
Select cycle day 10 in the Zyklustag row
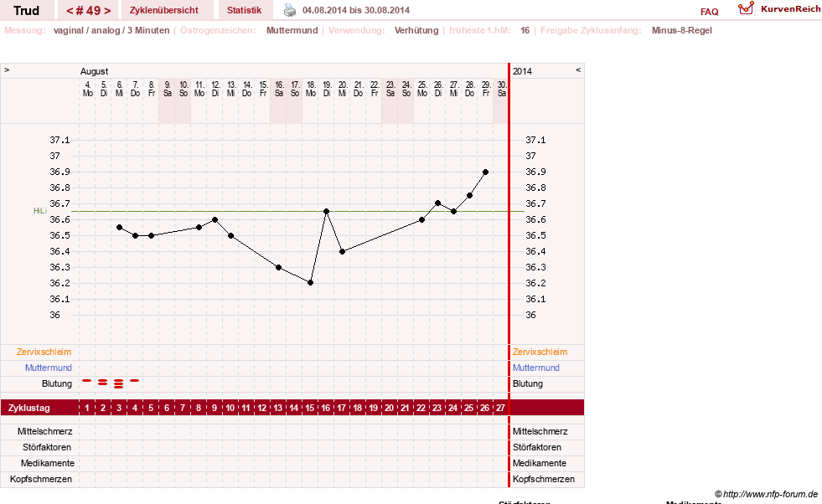tap(230, 408)
